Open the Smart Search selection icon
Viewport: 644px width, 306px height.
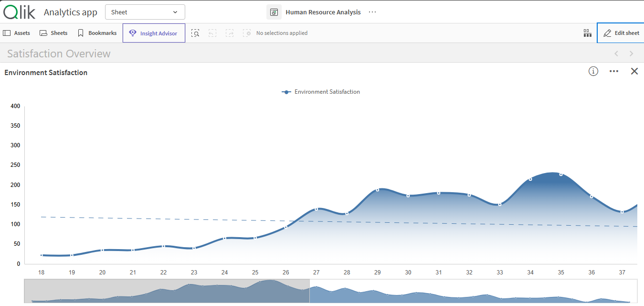195,33
